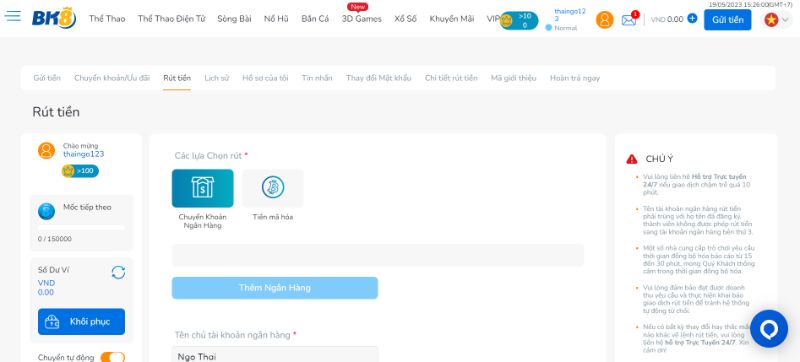Open the Xổ Số menu
Image resolution: width=800 pixels, height=362 pixels.
tap(405, 19)
